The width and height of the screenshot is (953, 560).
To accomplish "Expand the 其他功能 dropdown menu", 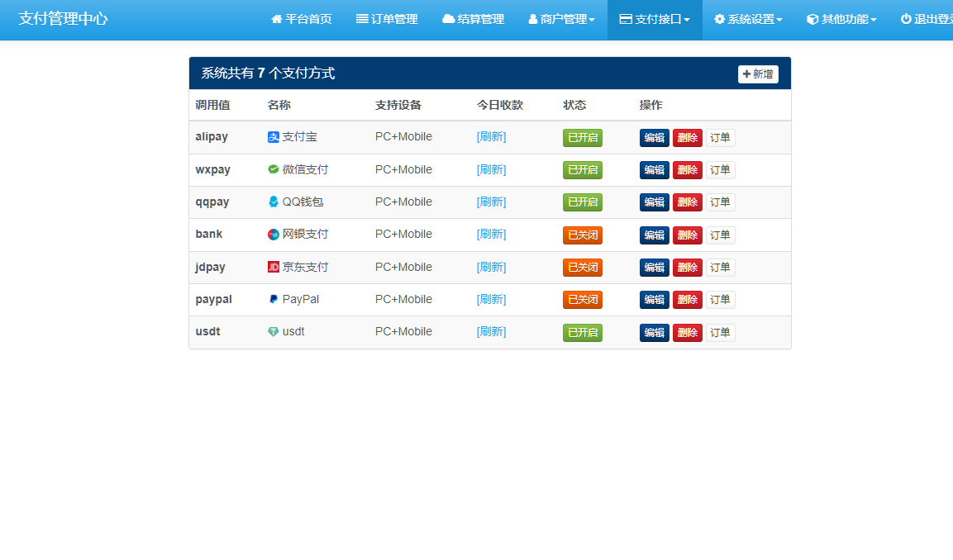I will click(841, 20).
